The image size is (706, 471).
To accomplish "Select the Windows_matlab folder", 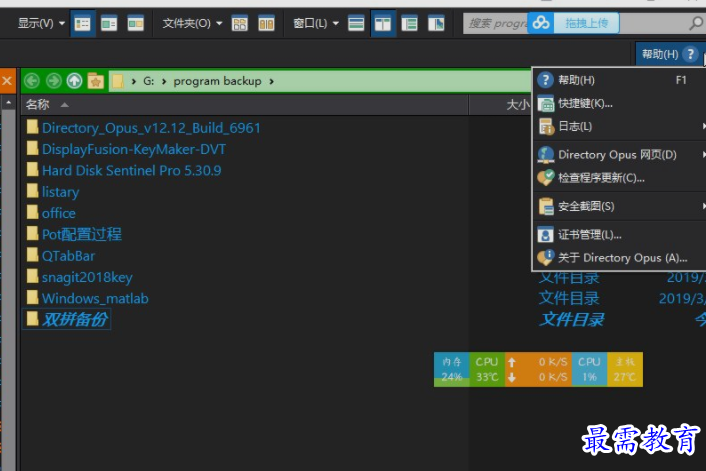I will click(x=95, y=299).
